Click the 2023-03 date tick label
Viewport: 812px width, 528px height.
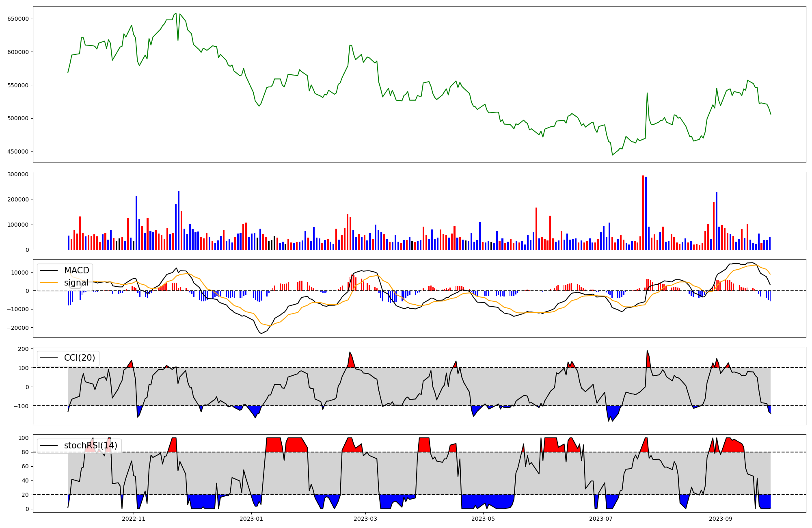point(365,519)
